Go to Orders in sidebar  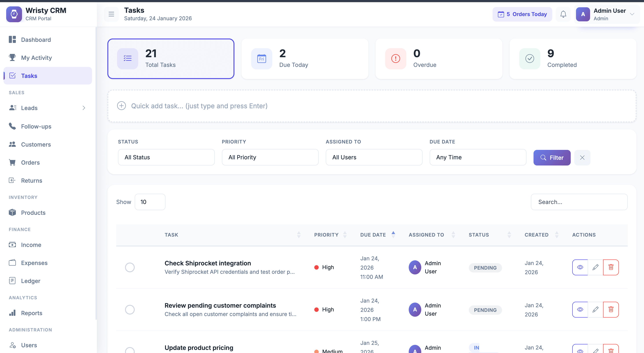tap(30, 162)
